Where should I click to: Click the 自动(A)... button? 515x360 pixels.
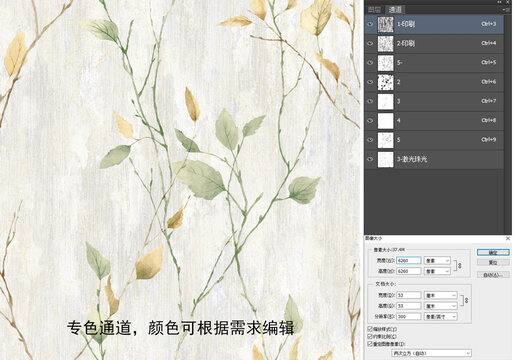[x=493, y=275]
